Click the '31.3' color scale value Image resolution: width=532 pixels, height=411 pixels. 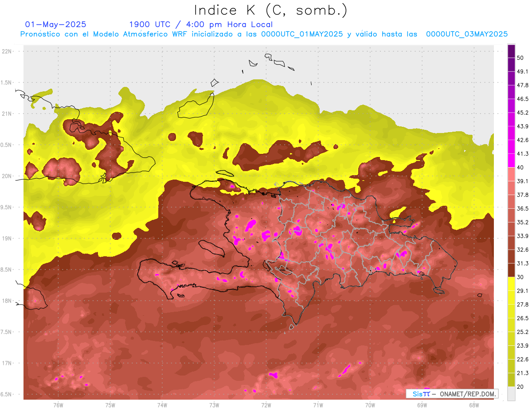[522, 263]
